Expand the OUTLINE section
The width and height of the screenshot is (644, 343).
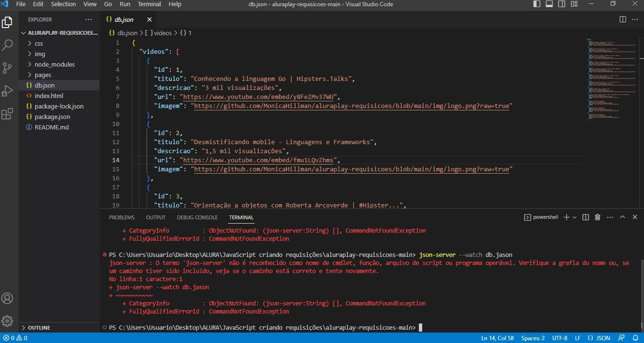59,328
